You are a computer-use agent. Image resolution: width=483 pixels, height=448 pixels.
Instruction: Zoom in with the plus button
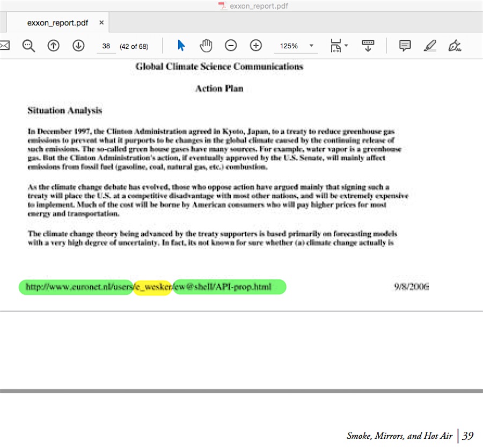click(x=256, y=46)
